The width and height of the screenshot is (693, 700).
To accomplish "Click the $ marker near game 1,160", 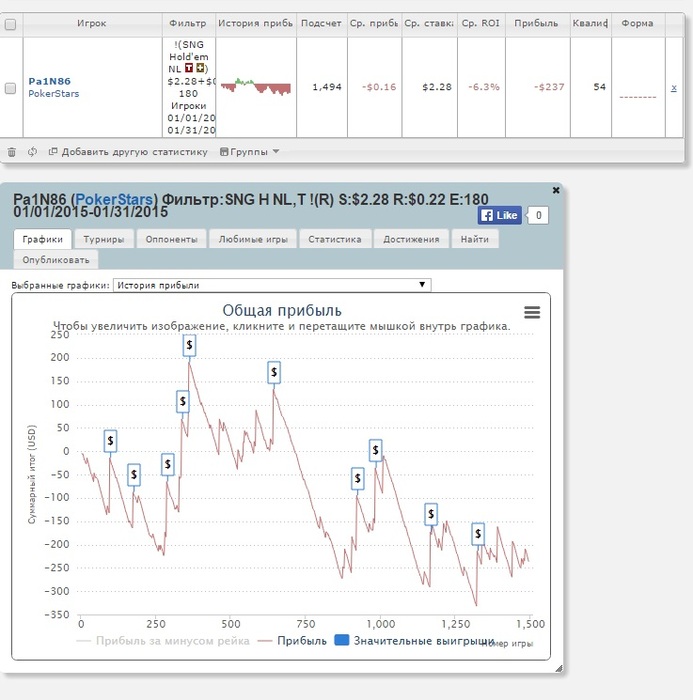I will (431, 514).
